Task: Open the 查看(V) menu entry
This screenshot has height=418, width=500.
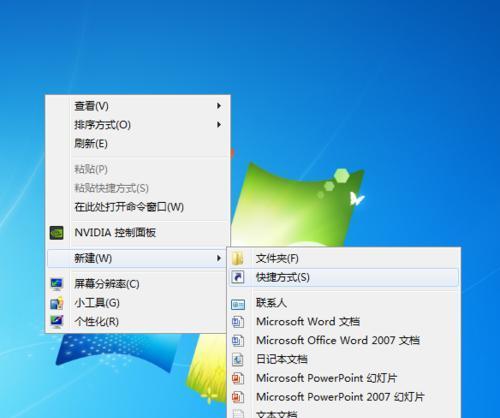Action: tap(138, 106)
